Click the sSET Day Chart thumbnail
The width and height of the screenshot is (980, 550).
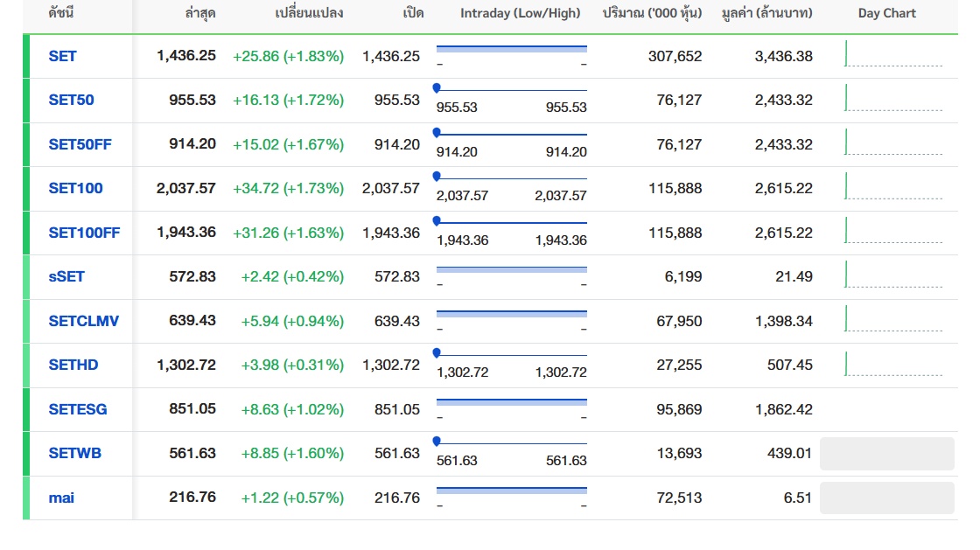click(892, 275)
